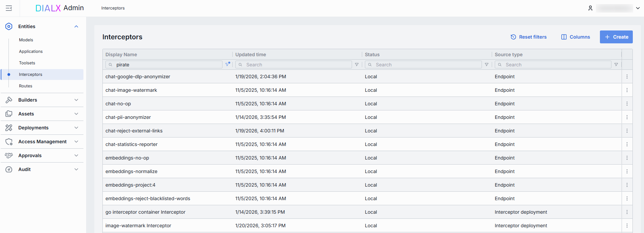Expand the Builders section chevron
This screenshot has height=233, width=644.
[76, 100]
